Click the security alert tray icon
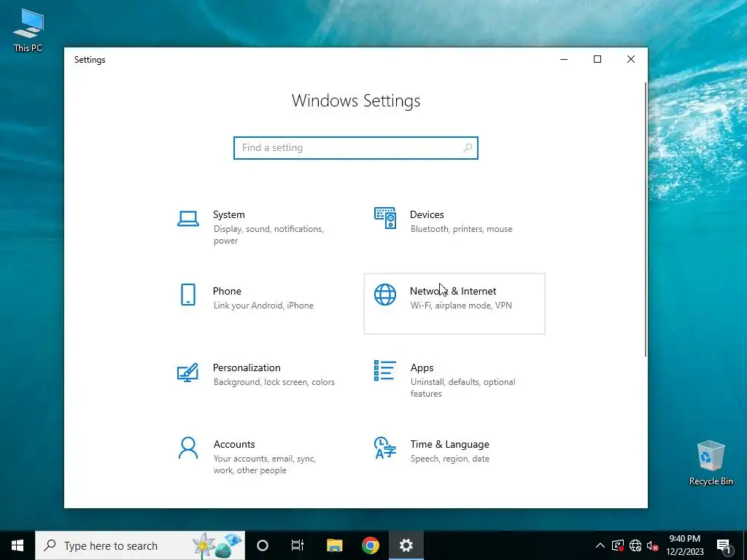747x560 pixels. (617, 545)
